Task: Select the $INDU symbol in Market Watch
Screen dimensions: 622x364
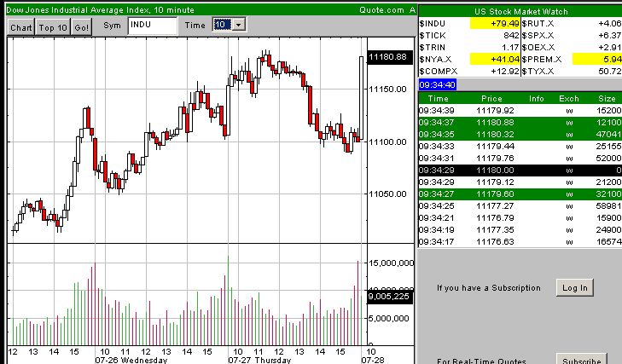Action: 433,24
